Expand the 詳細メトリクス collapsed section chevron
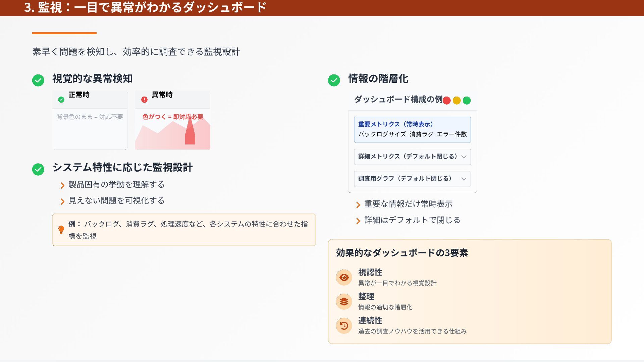The width and height of the screenshot is (644, 362). click(464, 157)
